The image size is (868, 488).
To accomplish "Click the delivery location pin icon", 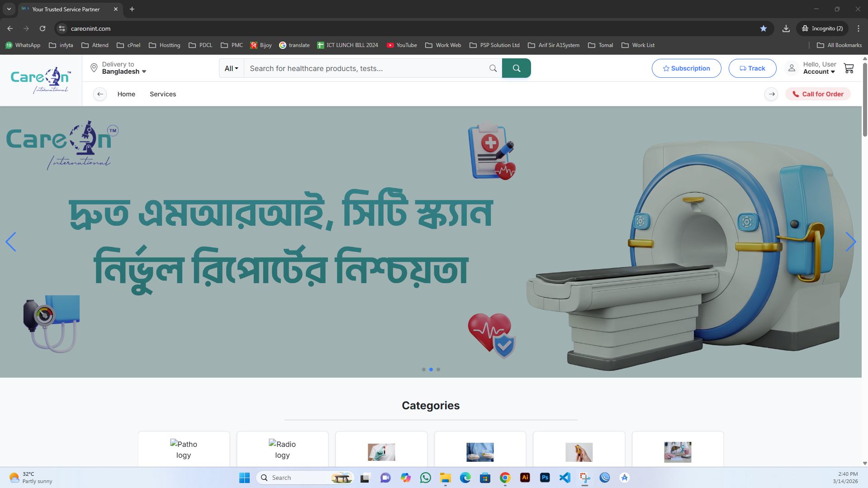I will coord(94,67).
